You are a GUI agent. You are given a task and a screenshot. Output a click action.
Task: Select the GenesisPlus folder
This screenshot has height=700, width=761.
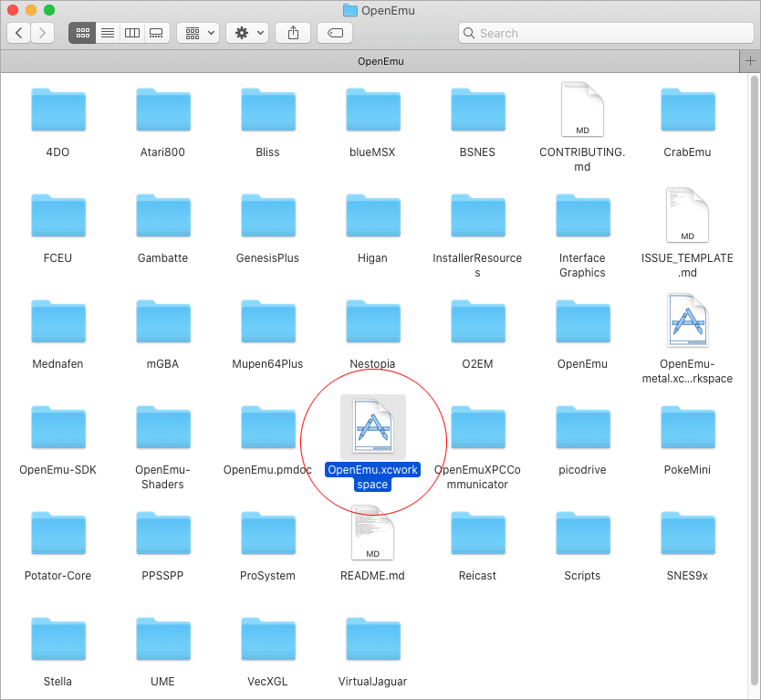[x=268, y=215]
